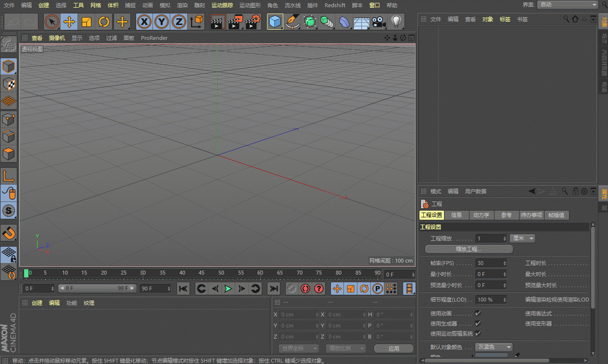Toggle the X axis lock
Image resolution: width=608 pixels, height=364 pixels.
144,22
